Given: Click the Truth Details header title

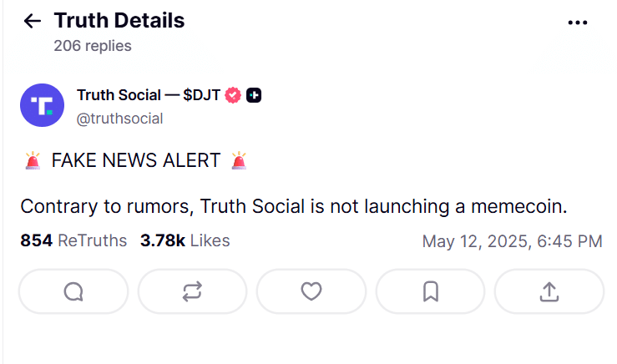Looking at the screenshot, I should [119, 21].
